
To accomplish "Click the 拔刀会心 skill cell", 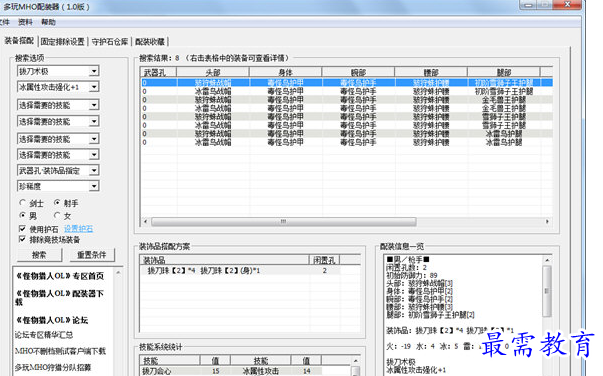I will click(170, 371).
